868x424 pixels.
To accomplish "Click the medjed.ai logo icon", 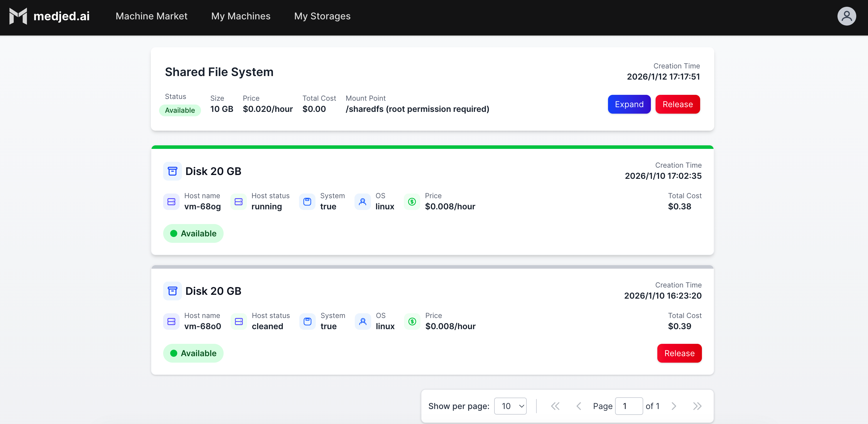I will point(18,16).
